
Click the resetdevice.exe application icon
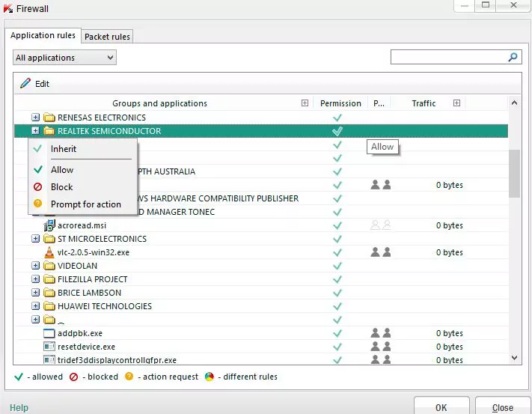click(x=49, y=347)
